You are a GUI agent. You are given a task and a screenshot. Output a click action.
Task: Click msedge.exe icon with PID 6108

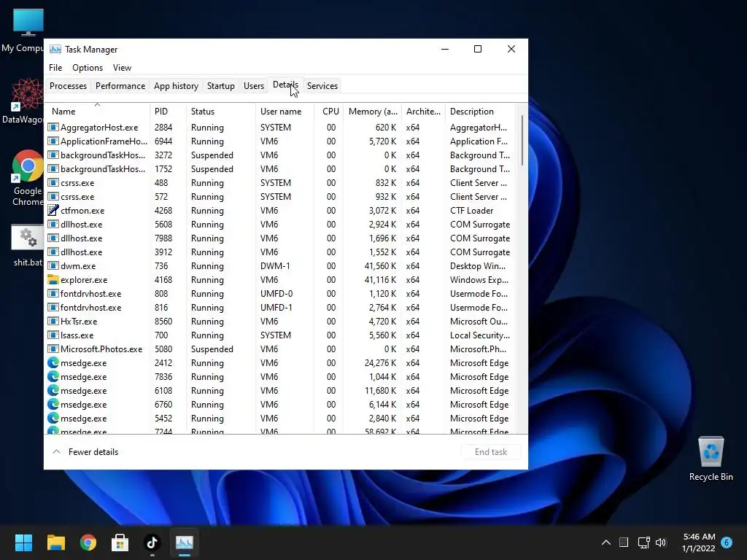coord(53,391)
